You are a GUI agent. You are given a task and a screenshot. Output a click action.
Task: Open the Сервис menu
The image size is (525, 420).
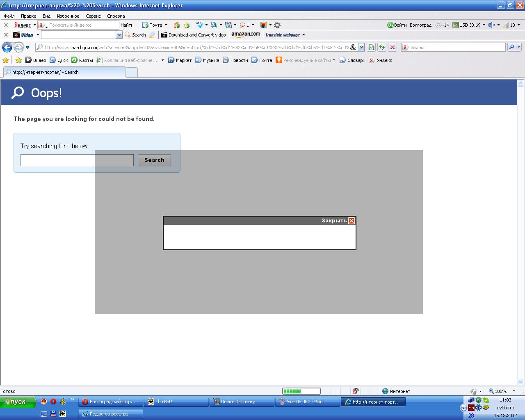[93, 16]
